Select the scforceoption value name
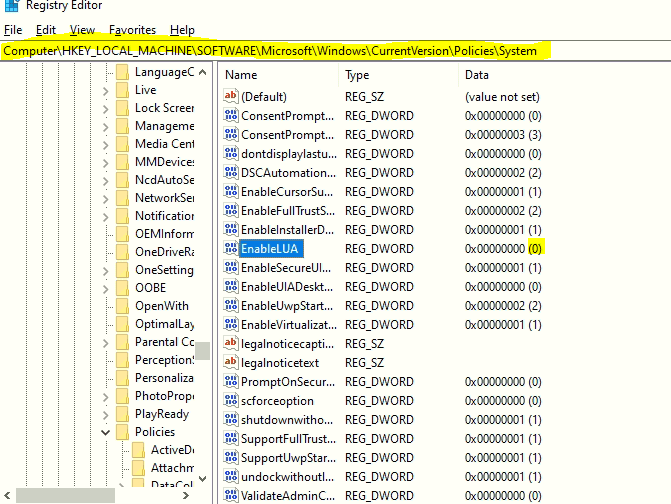This screenshot has height=504, width=671. [x=277, y=401]
